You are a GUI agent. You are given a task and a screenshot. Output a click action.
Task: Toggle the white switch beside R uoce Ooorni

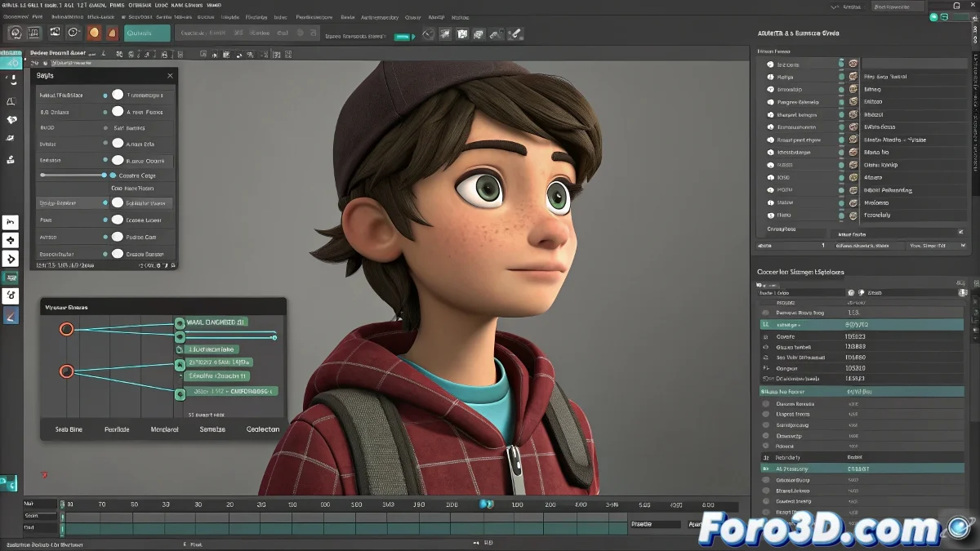118,161
